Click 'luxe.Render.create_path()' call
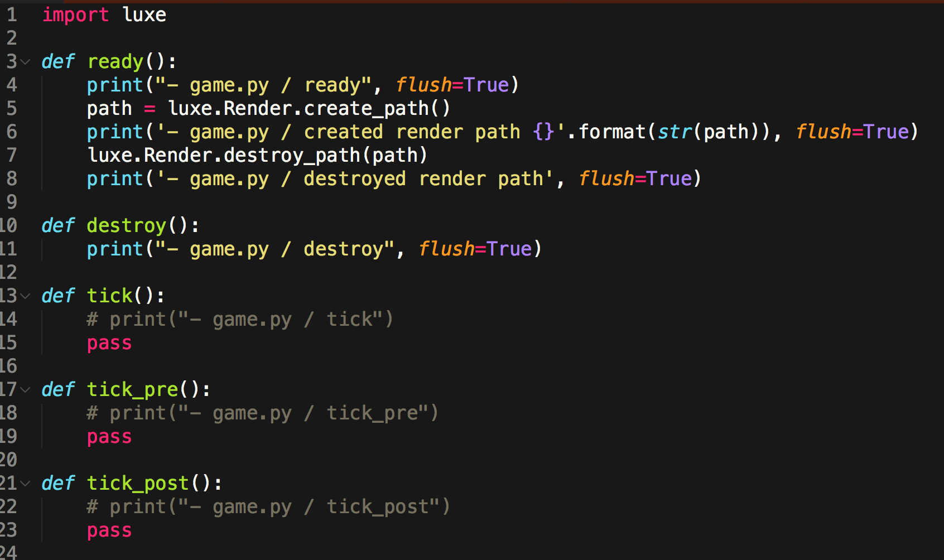This screenshot has height=560, width=944. click(309, 108)
